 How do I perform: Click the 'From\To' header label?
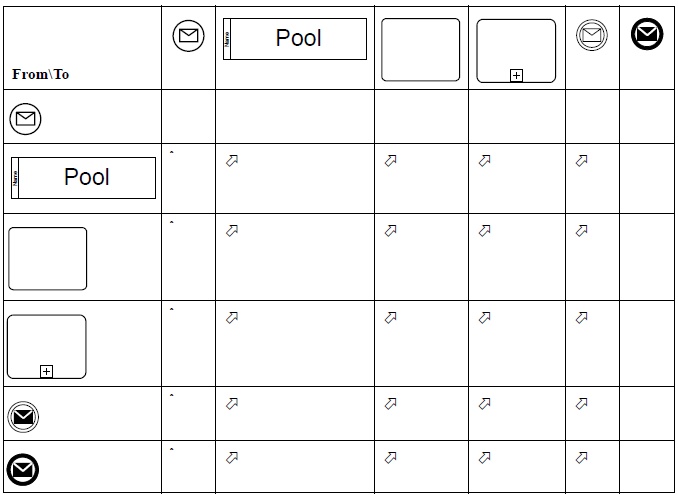click(41, 75)
